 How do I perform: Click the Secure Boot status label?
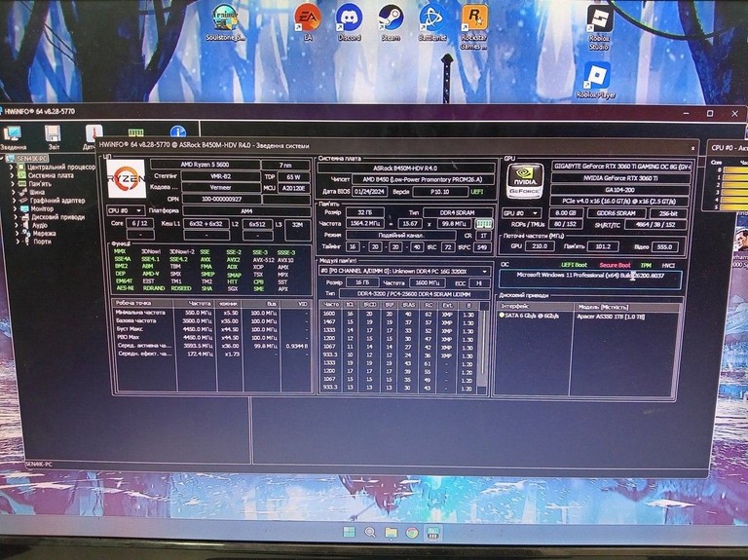click(x=615, y=265)
